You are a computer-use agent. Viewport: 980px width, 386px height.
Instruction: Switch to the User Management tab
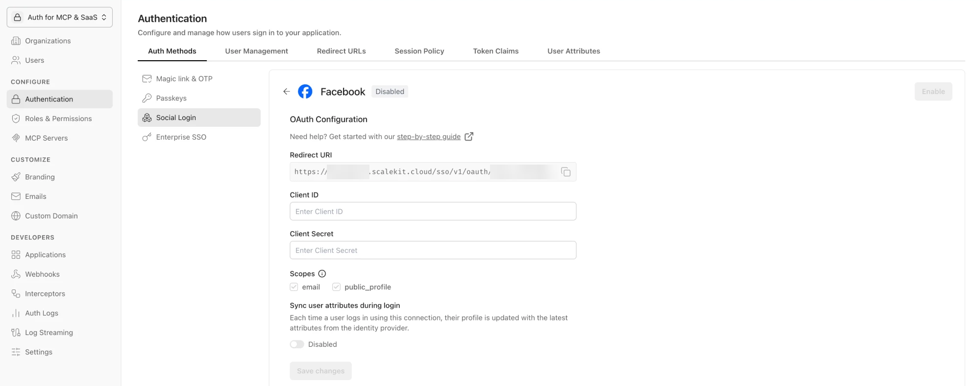tap(256, 51)
